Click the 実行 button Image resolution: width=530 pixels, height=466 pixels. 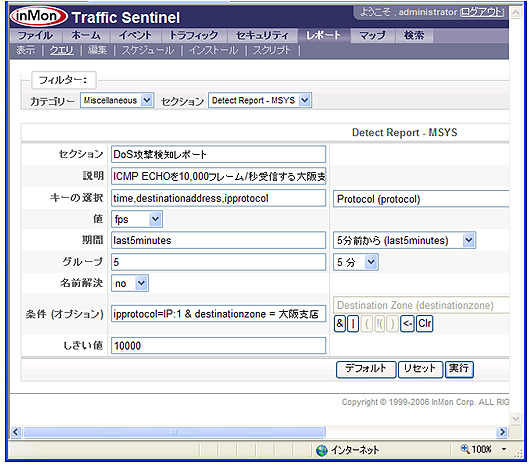(459, 369)
